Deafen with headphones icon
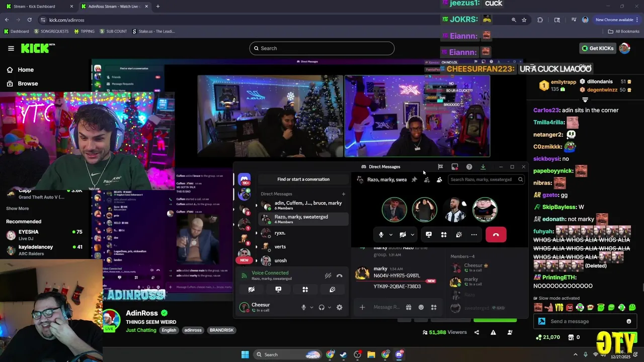This screenshot has height=362, width=644. [x=321, y=307]
